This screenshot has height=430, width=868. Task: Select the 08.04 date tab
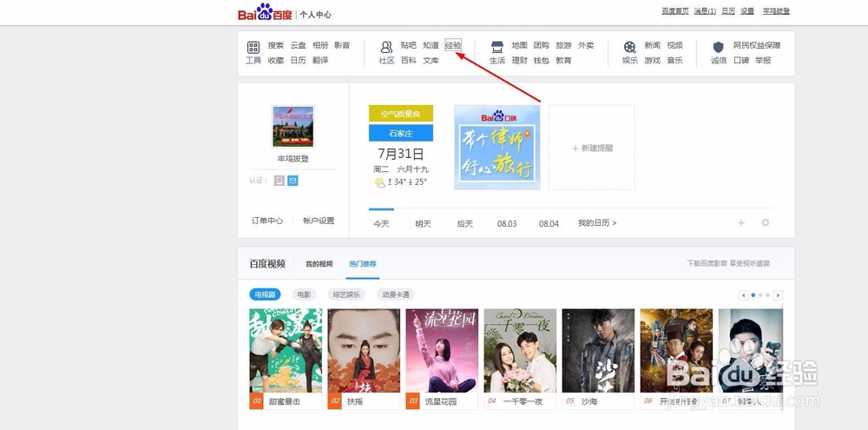[x=549, y=224]
